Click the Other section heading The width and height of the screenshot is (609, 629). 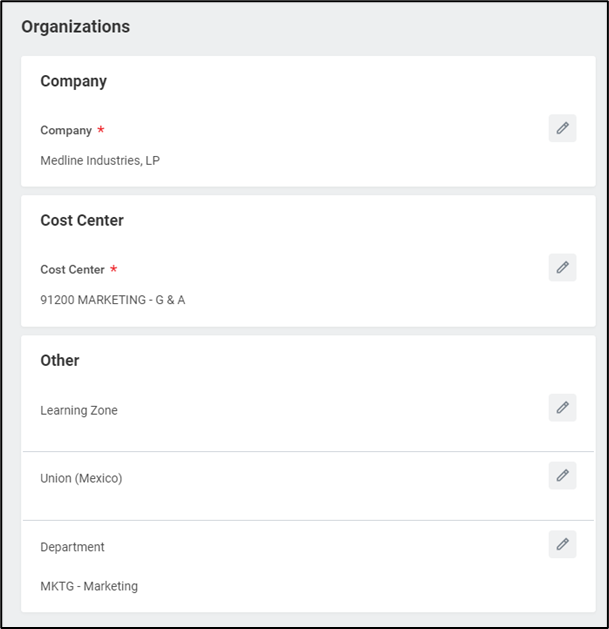[59, 360]
